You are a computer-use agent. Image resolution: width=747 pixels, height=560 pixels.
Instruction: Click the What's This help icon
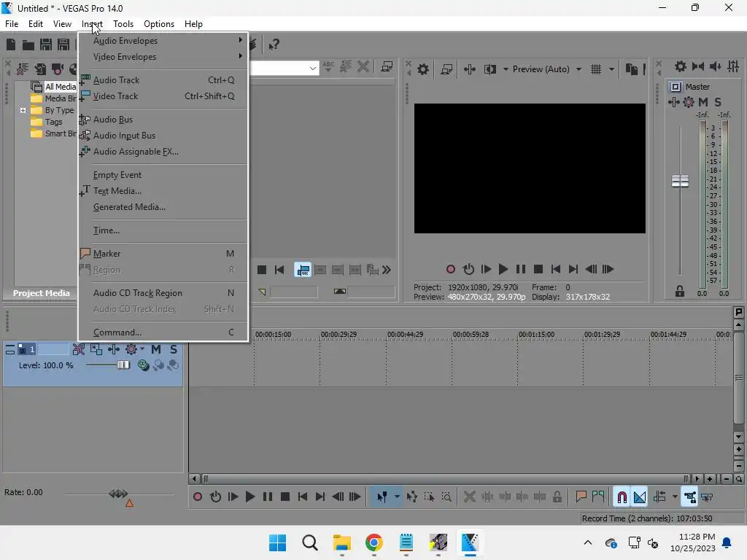pyautogui.click(x=274, y=44)
